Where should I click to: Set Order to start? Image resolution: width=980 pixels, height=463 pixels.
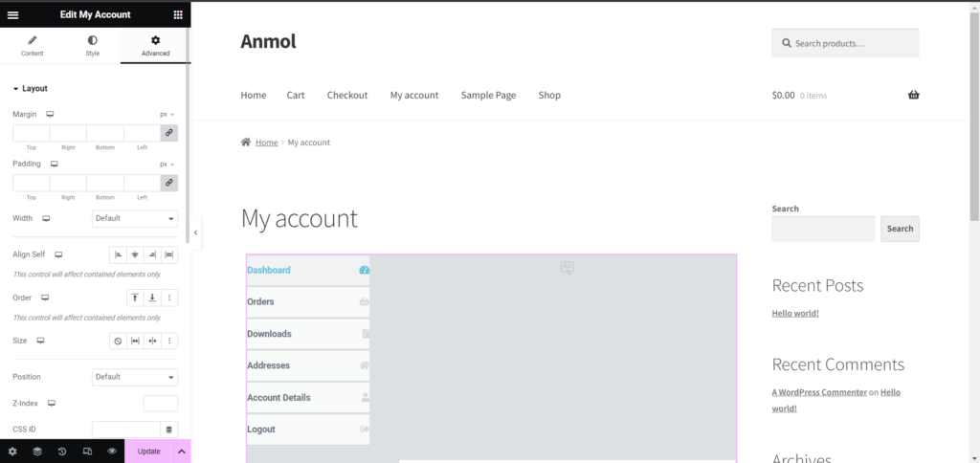coord(135,298)
